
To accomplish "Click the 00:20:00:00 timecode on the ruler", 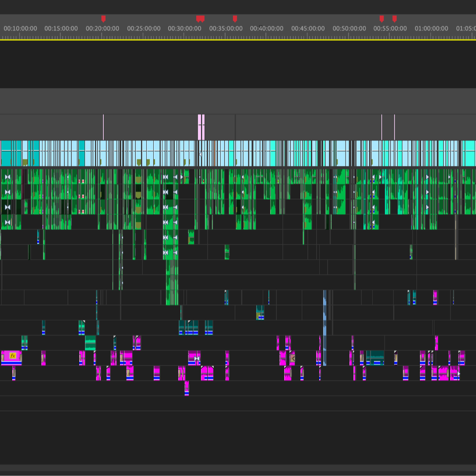I will pos(102,28).
